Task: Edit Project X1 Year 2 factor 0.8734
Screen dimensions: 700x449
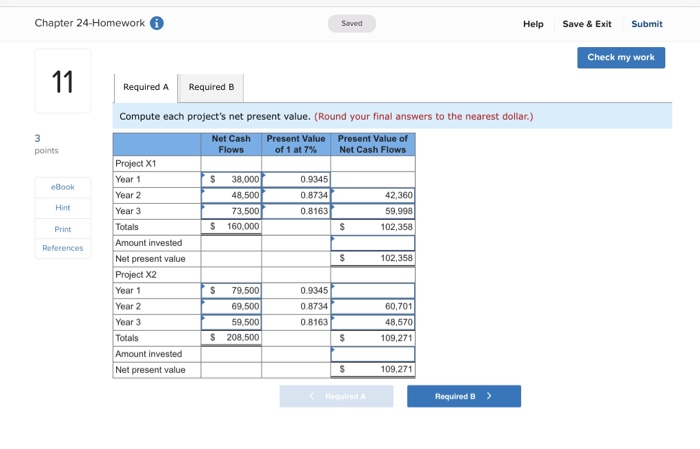Action: tap(296, 195)
